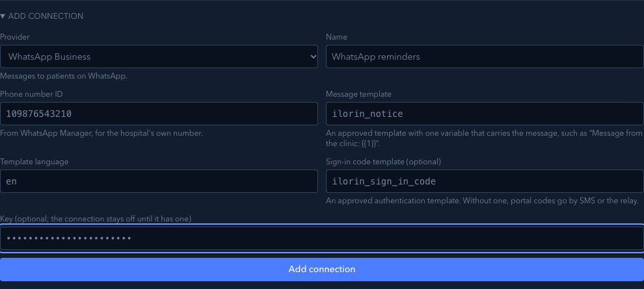
Task: Click the Provider label
Action: [x=15, y=37]
